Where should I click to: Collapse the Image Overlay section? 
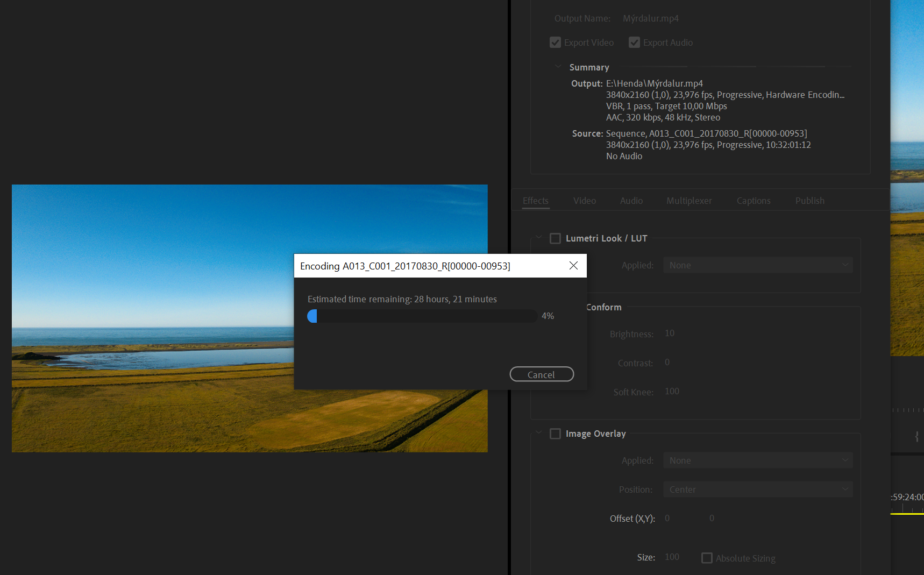(x=539, y=432)
